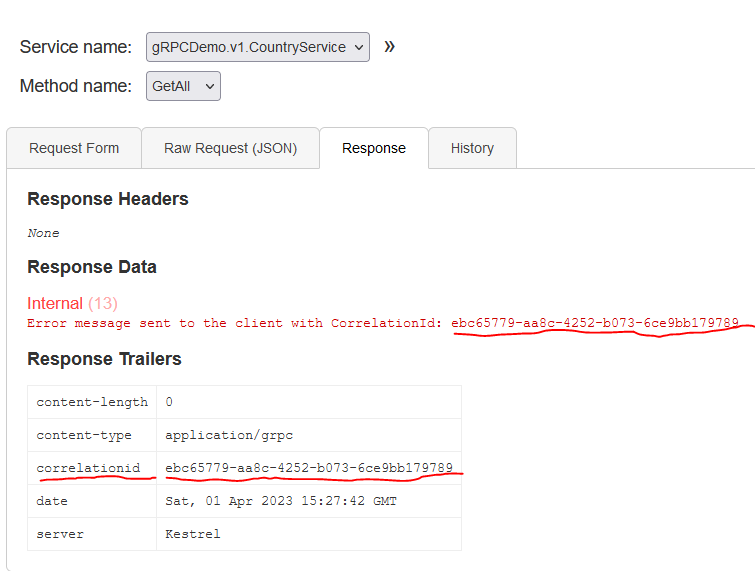Select the correlationid value in the trailers table
The width and height of the screenshot is (755, 571).
(x=308, y=467)
